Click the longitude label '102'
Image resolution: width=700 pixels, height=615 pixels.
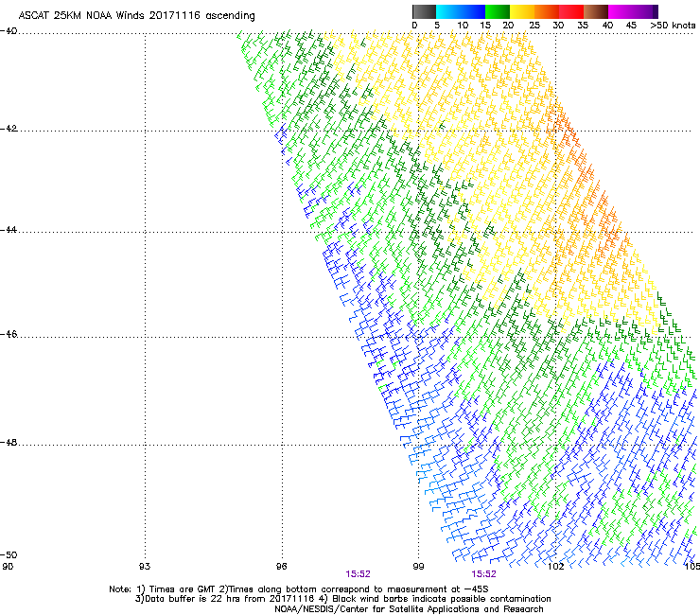click(x=555, y=567)
